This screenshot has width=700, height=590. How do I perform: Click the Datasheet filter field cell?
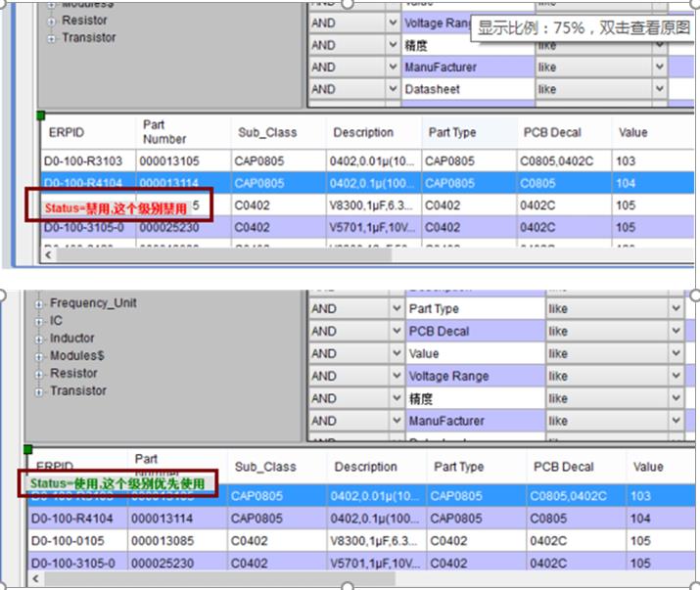click(x=468, y=89)
